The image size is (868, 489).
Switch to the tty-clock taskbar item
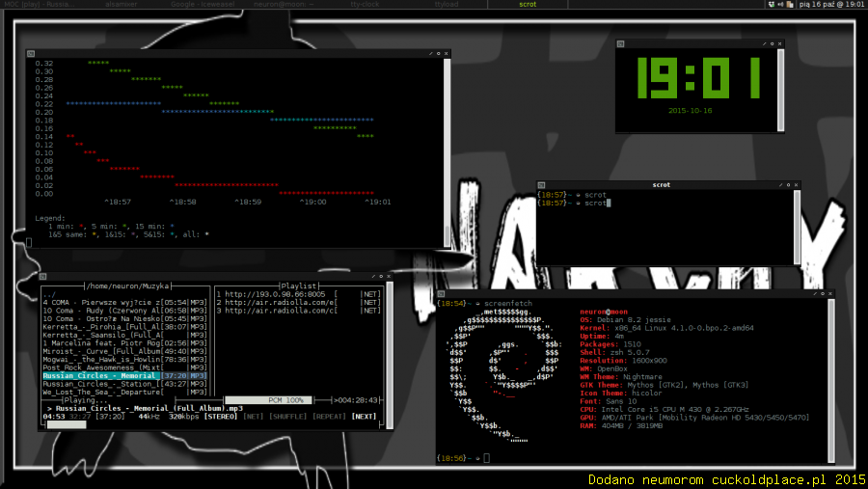coord(364,5)
